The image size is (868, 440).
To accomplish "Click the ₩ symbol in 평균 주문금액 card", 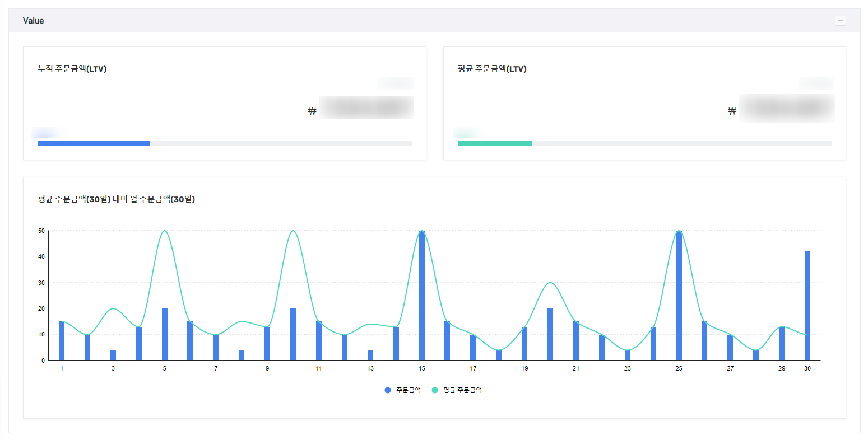I will tap(732, 111).
